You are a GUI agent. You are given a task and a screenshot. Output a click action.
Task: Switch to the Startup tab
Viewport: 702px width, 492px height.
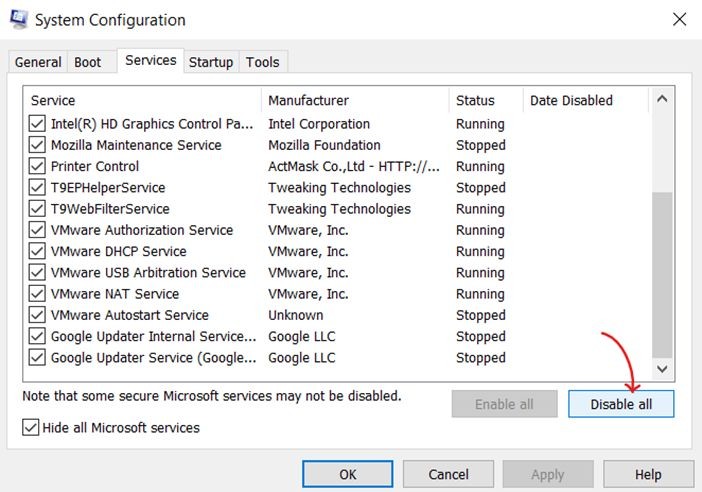tap(211, 62)
